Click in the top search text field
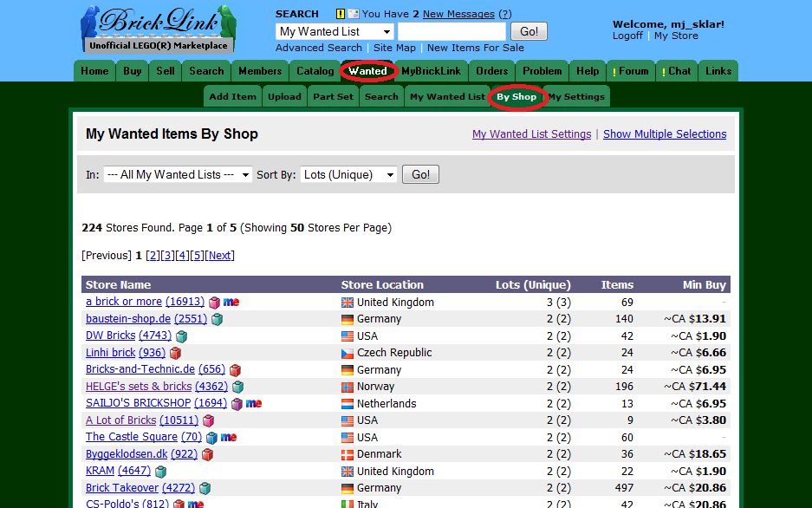The image size is (812, 508). tap(451, 31)
